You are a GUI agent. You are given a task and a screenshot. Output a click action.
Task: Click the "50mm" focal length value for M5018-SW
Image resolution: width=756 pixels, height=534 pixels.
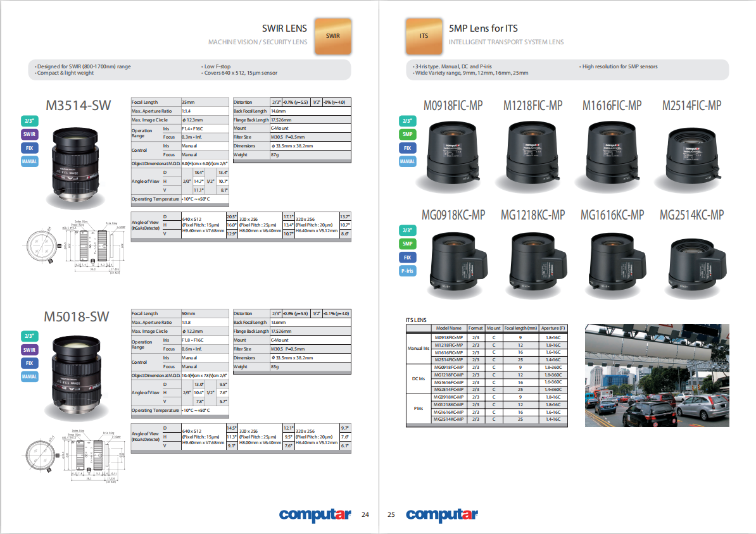click(x=188, y=314)
